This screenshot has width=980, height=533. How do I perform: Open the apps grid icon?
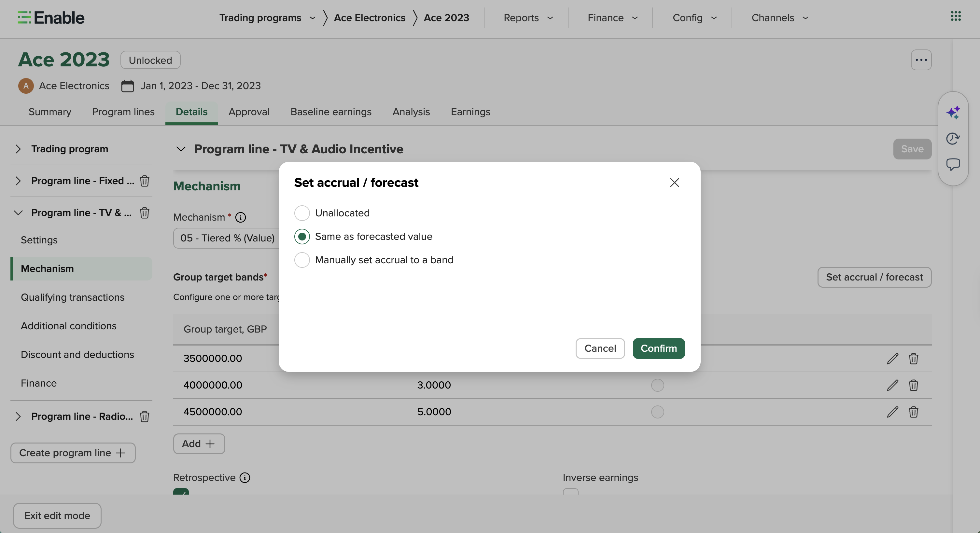click(x=956, y=16)
